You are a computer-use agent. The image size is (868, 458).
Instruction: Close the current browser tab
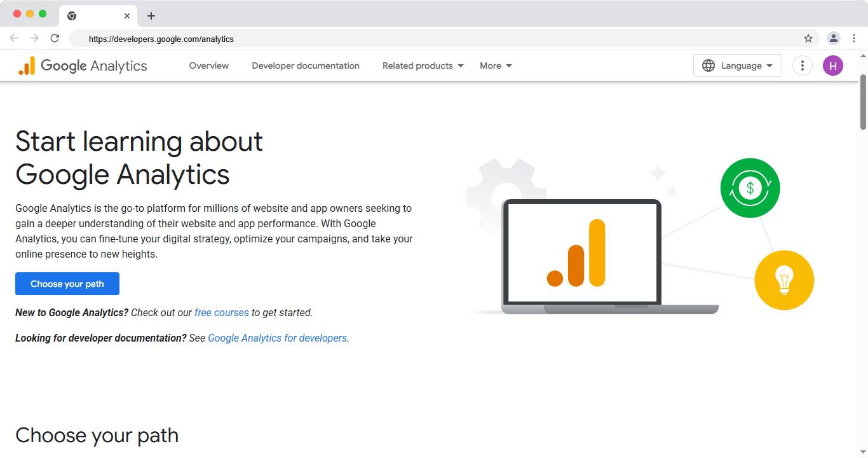click(127, 16)
